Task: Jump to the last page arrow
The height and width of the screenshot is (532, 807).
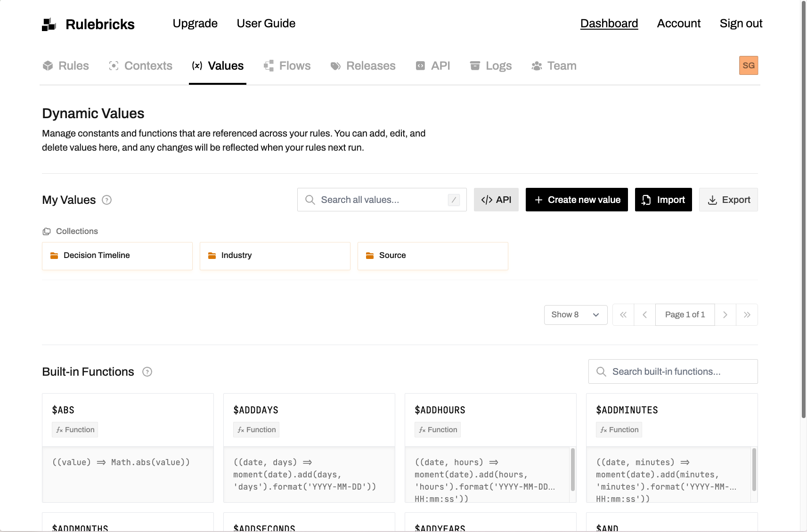Action: 747,315
